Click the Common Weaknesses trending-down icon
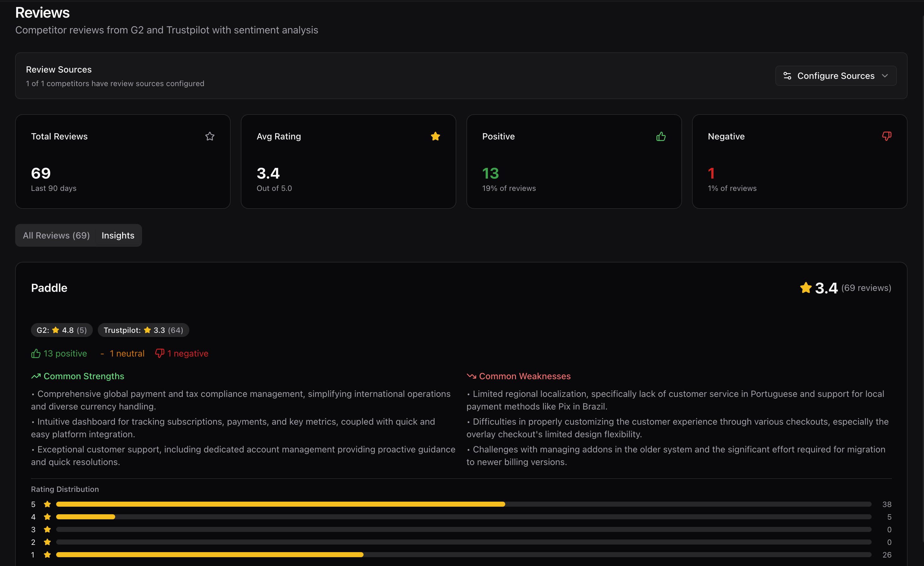The image size is (924, 566). point(471,376)
